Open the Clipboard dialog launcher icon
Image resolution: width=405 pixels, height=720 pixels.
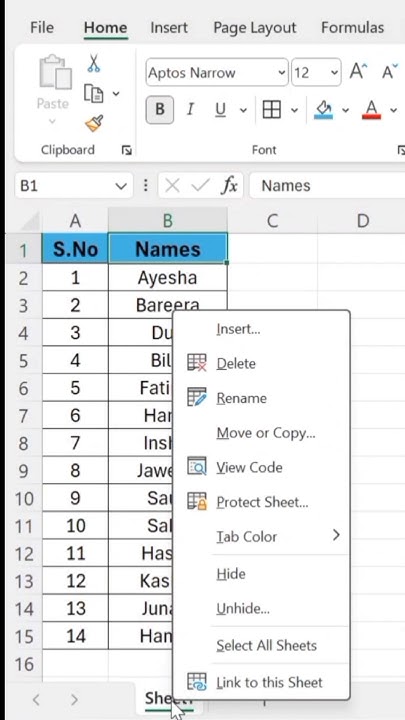(x=126, y=150)
